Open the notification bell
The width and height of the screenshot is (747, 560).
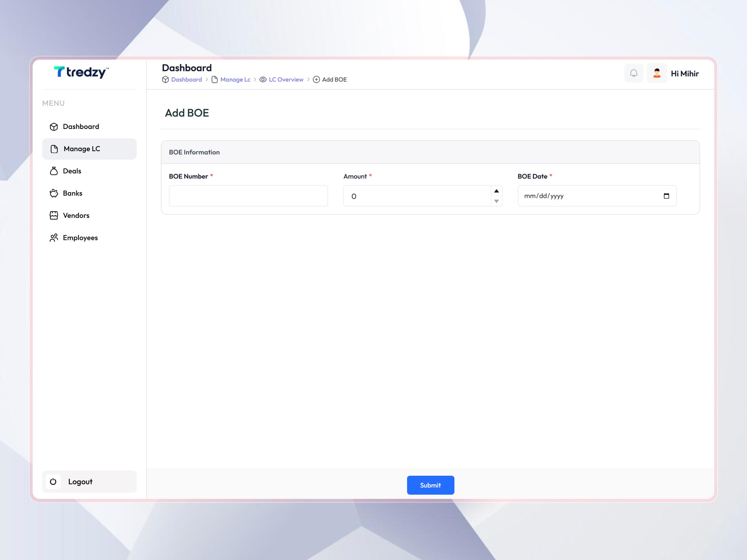tap(634, 73)
